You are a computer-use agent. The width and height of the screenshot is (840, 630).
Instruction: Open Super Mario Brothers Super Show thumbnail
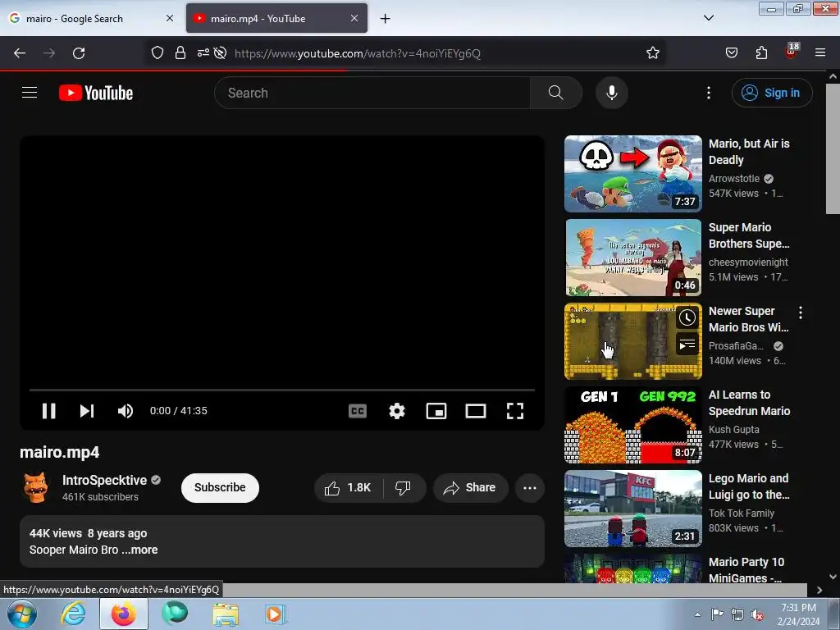pos(632,257)
